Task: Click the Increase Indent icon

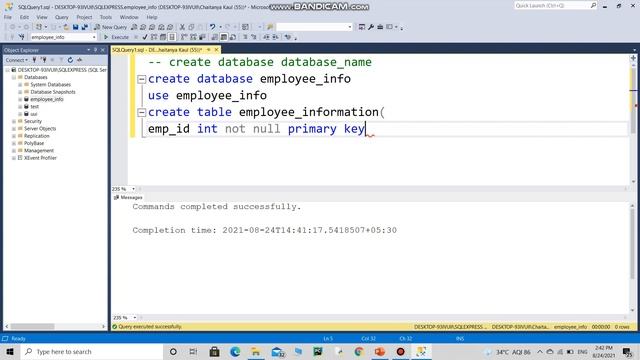Action: (276, 37)
